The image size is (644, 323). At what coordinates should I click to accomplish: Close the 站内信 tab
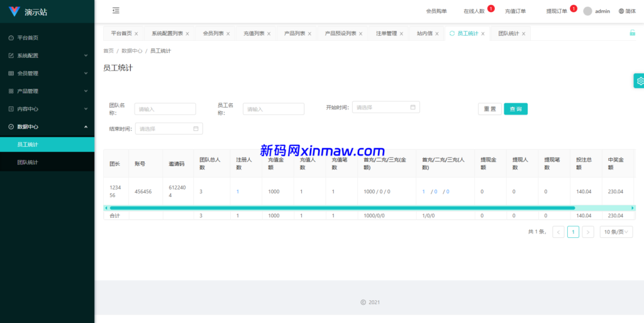(x=437, y=34)
